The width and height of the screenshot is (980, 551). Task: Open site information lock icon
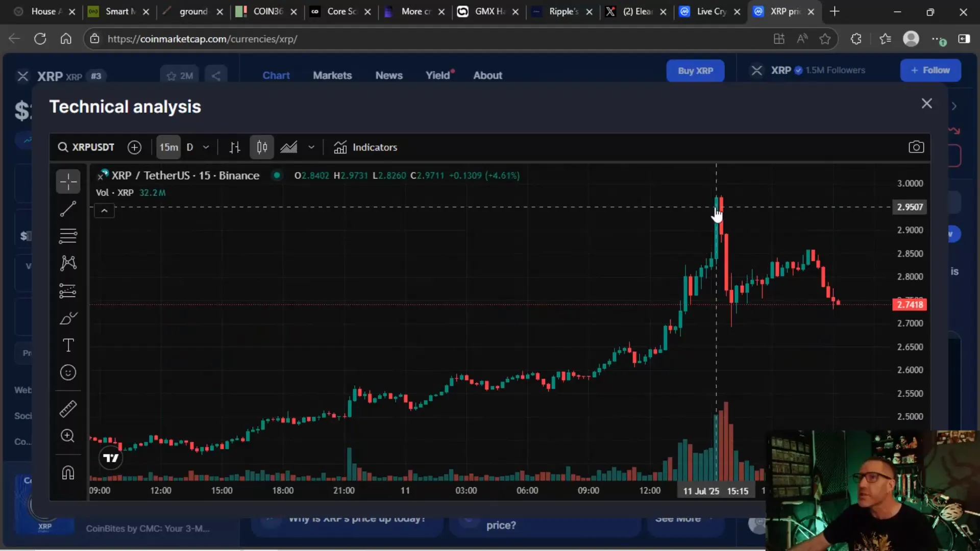tap(94, 39)
